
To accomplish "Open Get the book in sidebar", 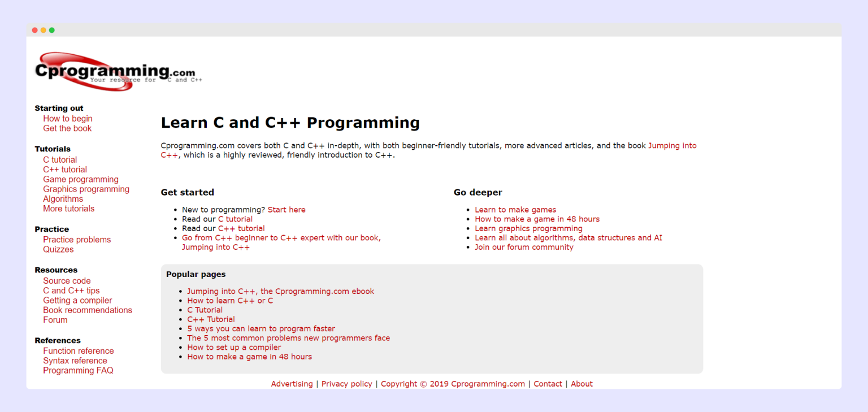I will click(x=67, y=128).
